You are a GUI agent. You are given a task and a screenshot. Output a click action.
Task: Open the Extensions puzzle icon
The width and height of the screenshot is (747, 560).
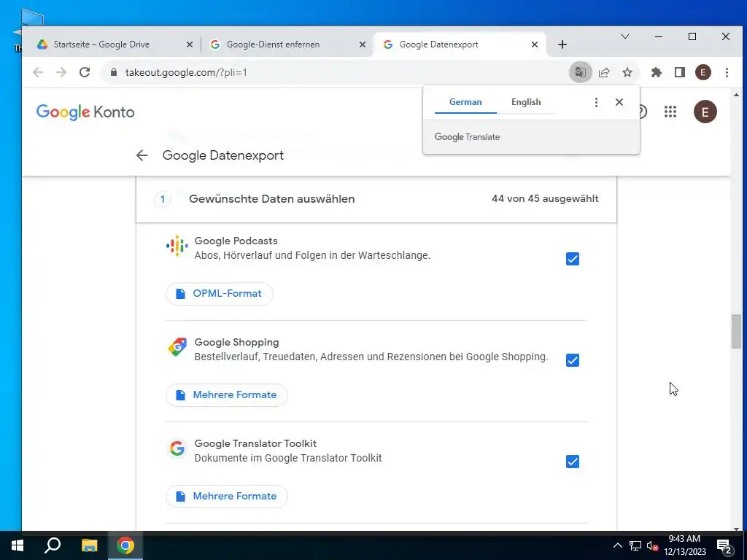coord(657,72)
